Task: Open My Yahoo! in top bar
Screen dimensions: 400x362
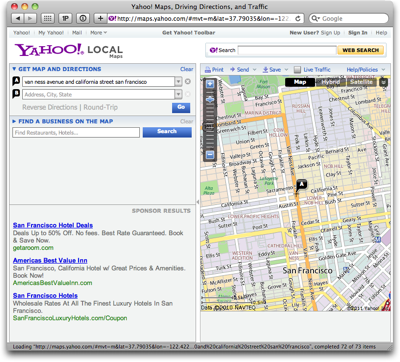Action: [51, 33]
